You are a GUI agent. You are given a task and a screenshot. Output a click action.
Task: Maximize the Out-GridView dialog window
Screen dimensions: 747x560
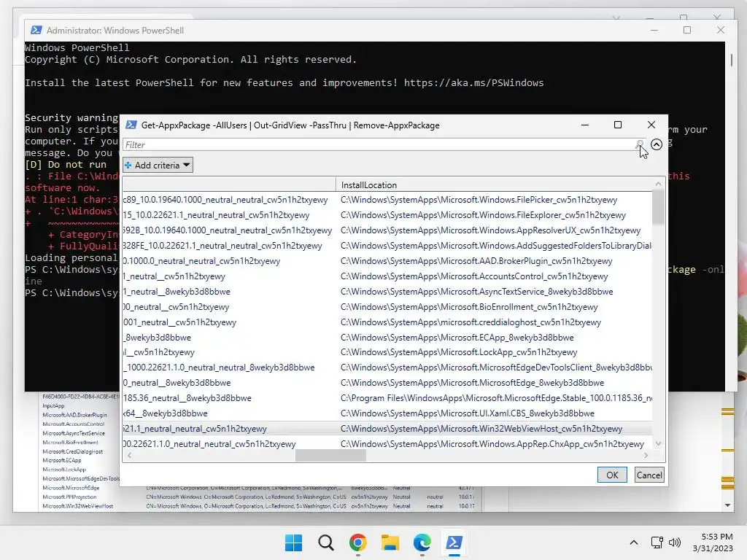pos(617,125)
